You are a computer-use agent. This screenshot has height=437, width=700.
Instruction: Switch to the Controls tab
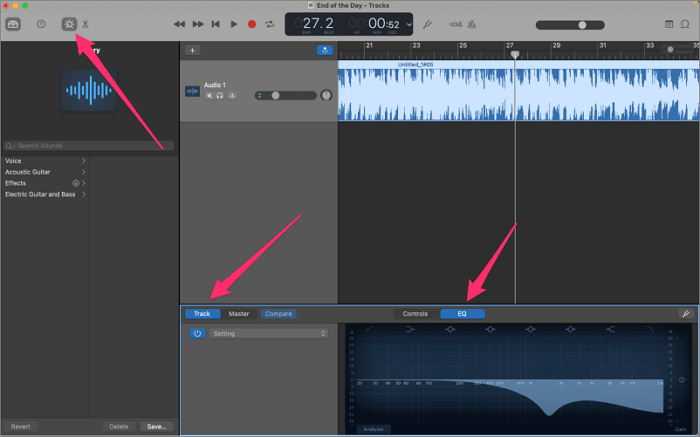click(x=415, y=314)
